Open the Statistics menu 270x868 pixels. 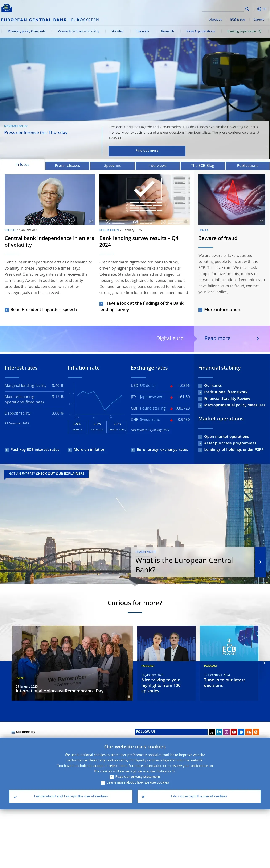(118, 31)
